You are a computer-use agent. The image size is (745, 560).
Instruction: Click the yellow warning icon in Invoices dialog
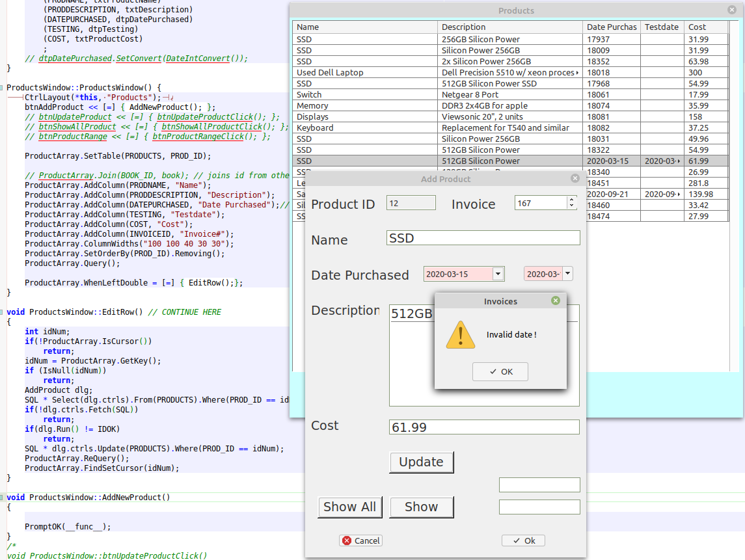tap(460, 335)
